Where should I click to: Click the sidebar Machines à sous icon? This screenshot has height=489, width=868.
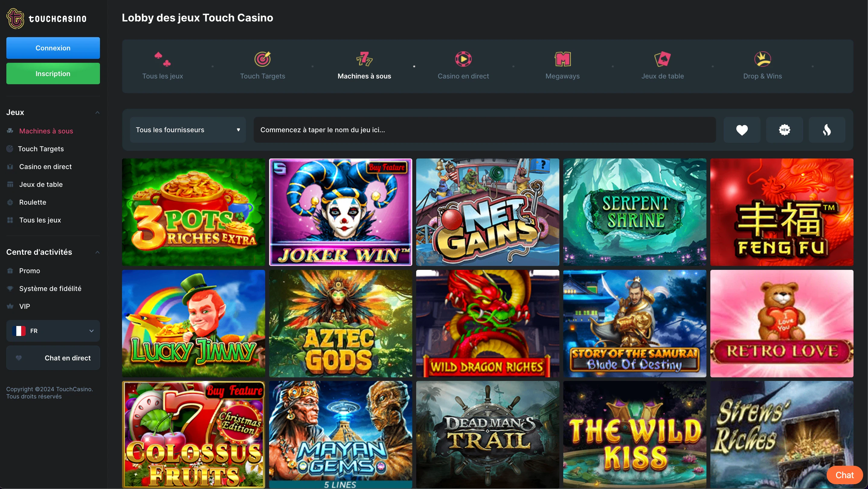click(x=10, y=131)
